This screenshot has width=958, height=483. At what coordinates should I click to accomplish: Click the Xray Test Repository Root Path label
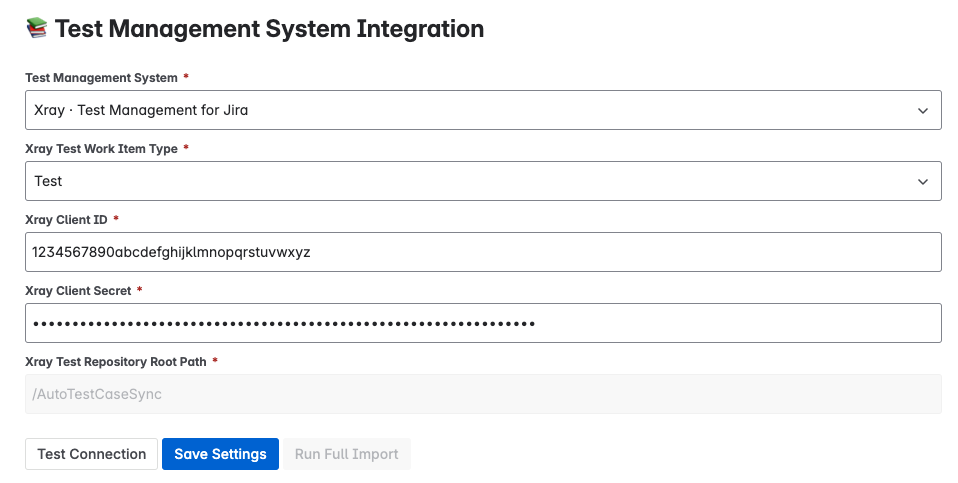point(115,361)
